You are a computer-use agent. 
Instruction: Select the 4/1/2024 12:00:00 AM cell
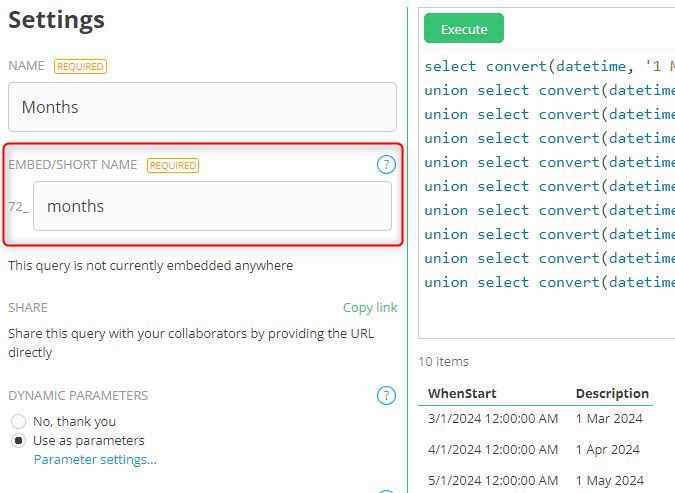493,449
